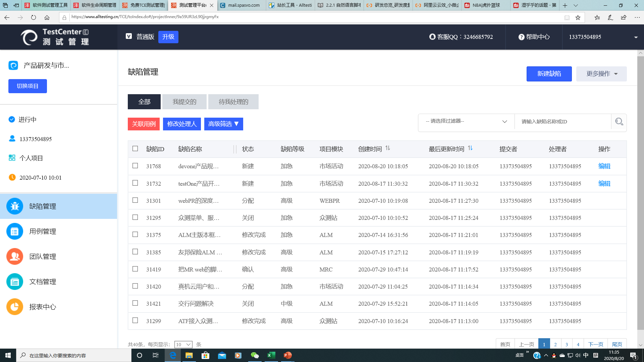This screenshot has width=644, height=362.
Task: Tick checkbox for defect 31768
Action: 135,166
